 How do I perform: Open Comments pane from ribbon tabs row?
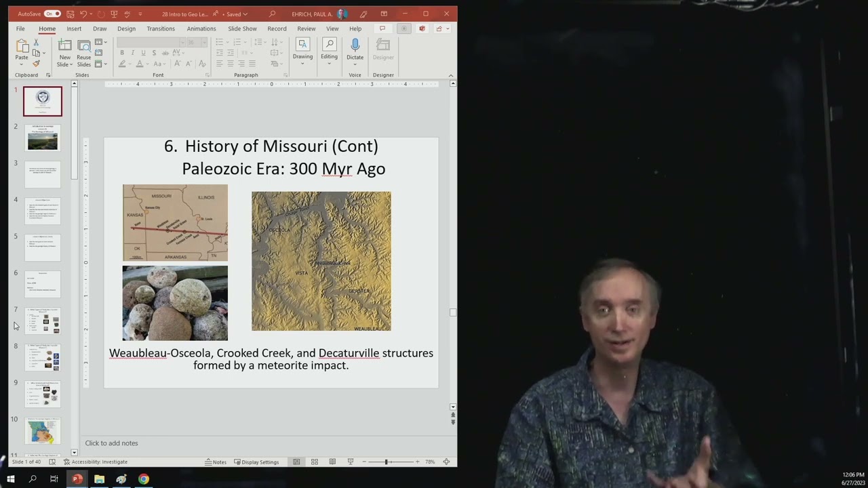(x=382, y=28)
